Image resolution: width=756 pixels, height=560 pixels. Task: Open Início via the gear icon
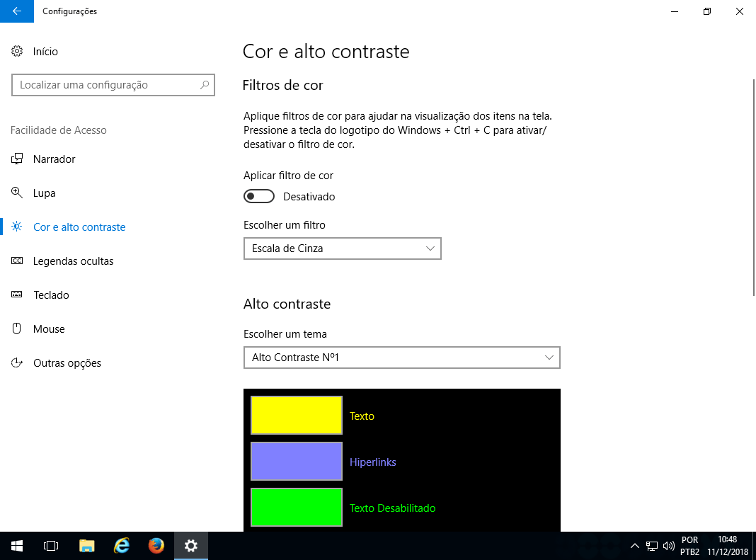tap(17, 52)
